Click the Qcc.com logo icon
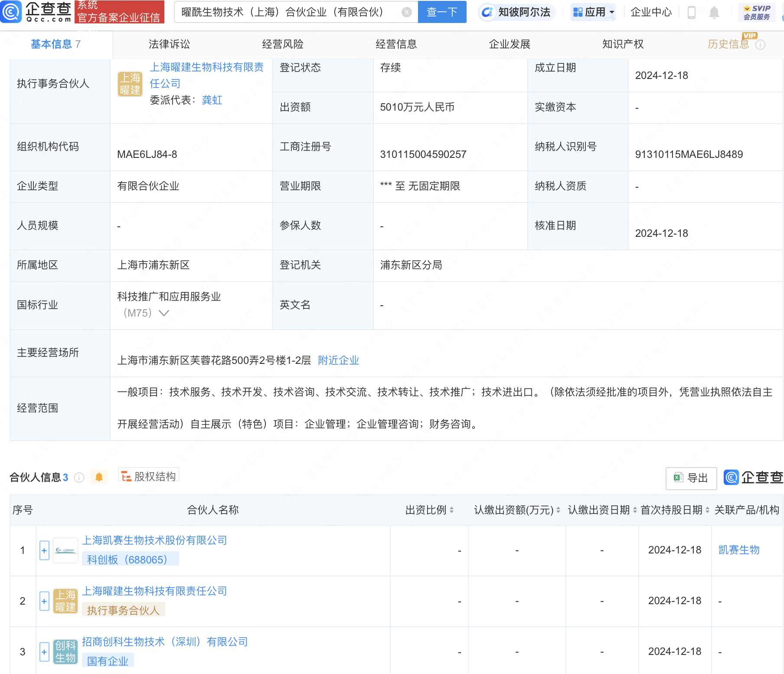 (10, 12)
